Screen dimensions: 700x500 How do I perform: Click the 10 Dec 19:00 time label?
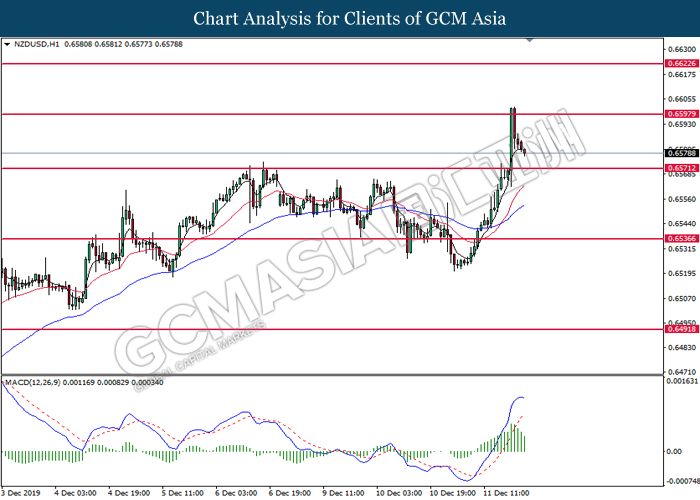tap(452, 493)
